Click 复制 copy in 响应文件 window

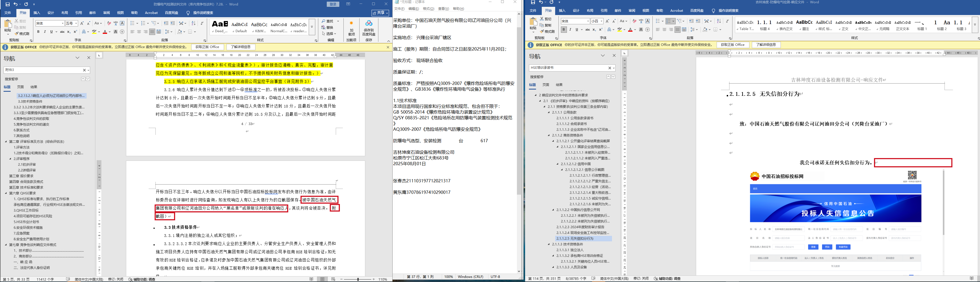[546, 25]
